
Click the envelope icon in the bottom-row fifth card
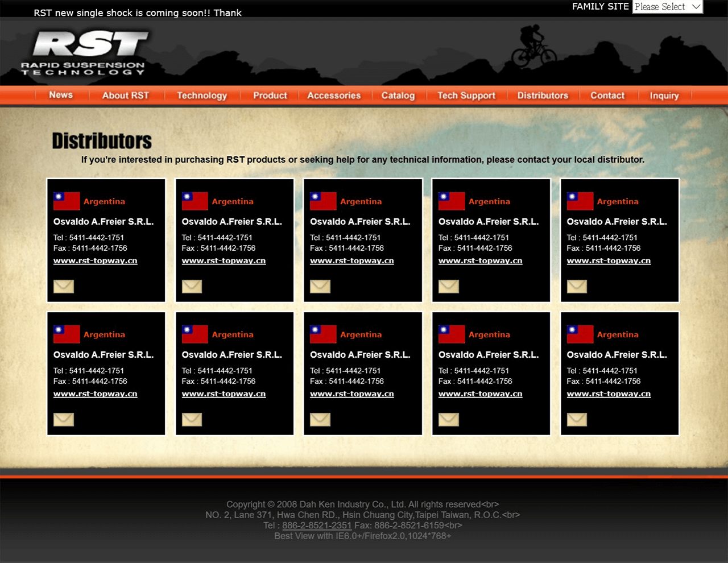577,419
